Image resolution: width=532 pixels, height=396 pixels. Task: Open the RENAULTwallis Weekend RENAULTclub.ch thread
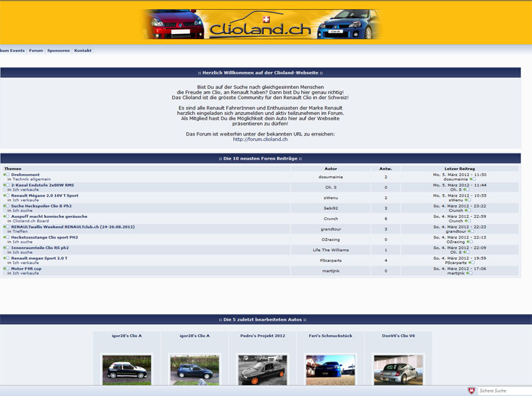tap(73, 227)
